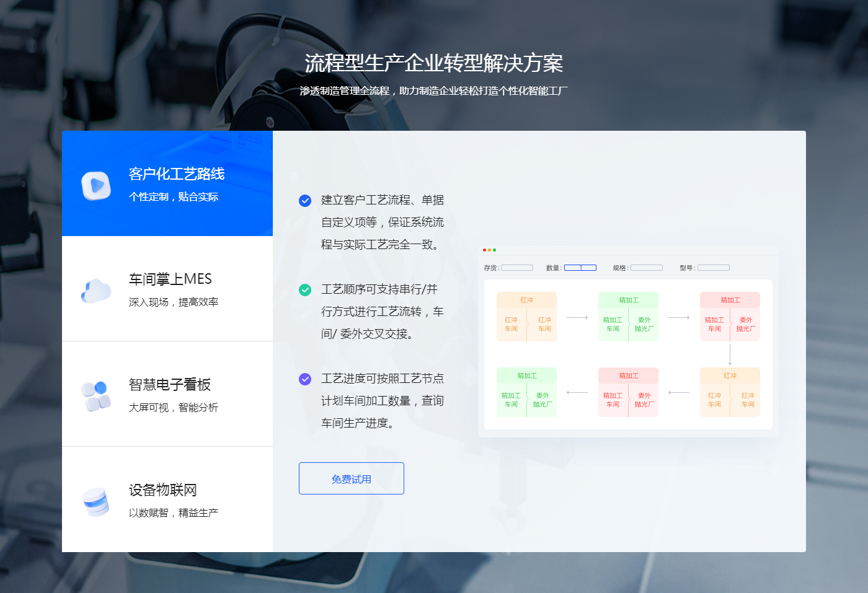Click the blue checkmark next to 建立客户工艺流程

[305, 200]
